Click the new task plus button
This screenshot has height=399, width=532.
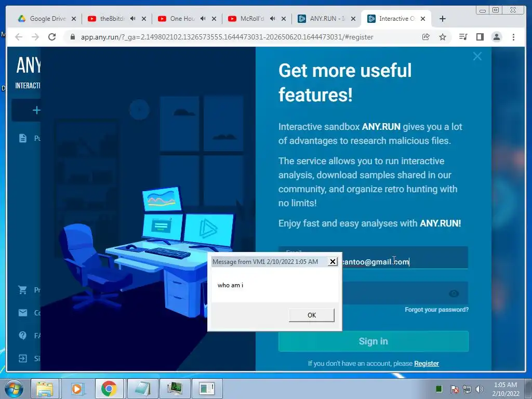36,110
